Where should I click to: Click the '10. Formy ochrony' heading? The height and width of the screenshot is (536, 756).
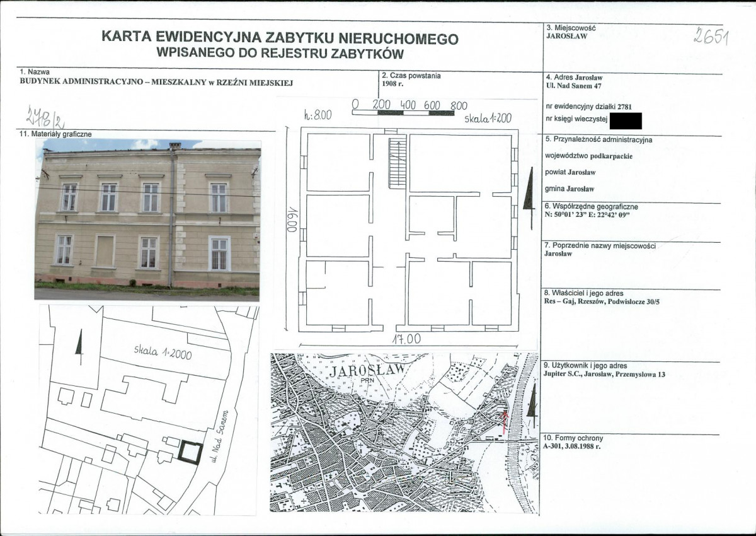coord(573,438)
